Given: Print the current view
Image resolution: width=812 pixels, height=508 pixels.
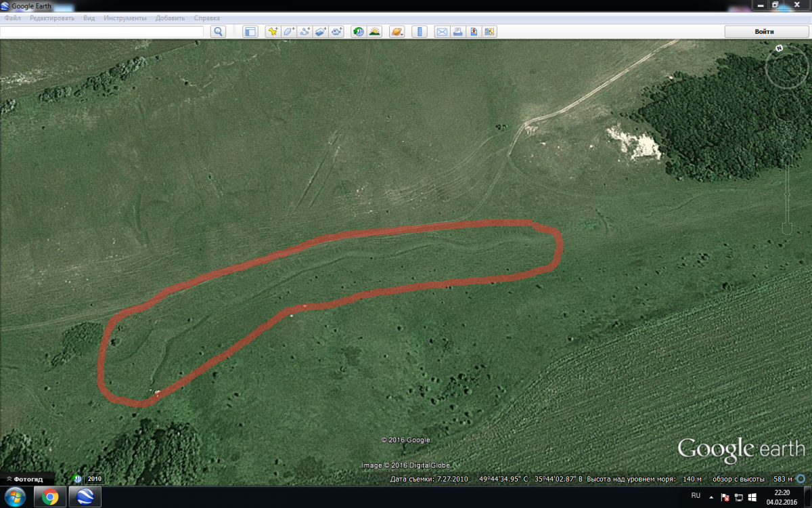Looking at the screenshot, I should [457, 31].
